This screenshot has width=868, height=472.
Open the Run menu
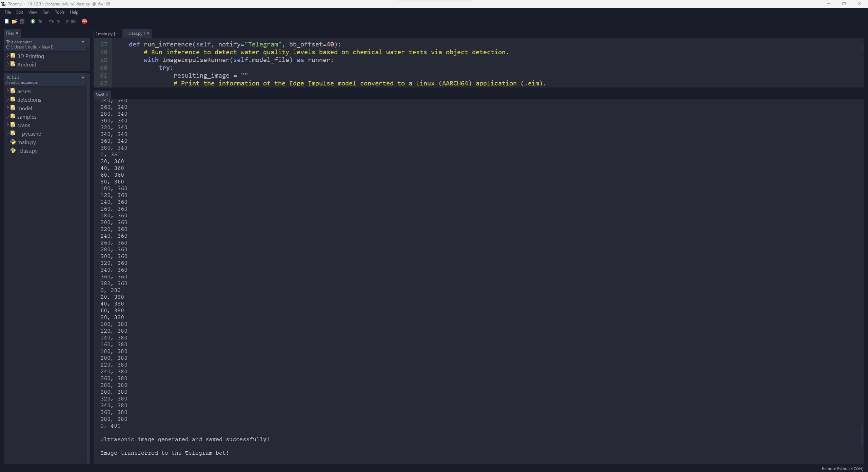point(46,12)
